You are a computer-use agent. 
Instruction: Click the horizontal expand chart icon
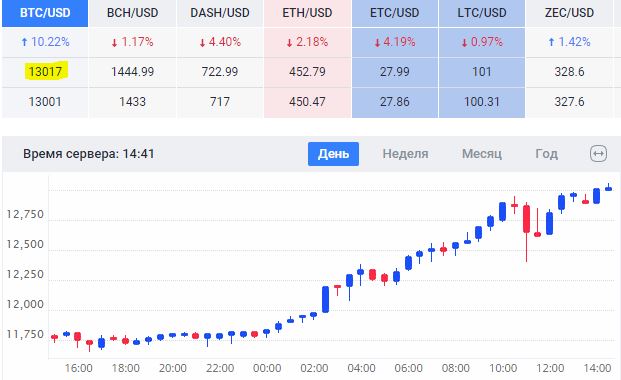598,154
